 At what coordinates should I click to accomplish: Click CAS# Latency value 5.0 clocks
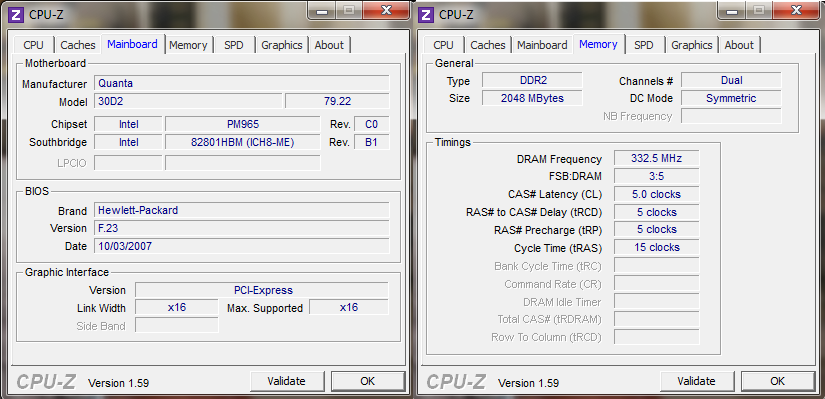pyautogui.click(x=656, y=194)
